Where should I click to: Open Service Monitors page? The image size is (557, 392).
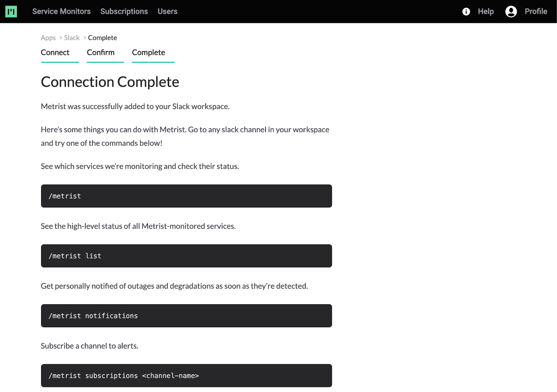(61, 11)
